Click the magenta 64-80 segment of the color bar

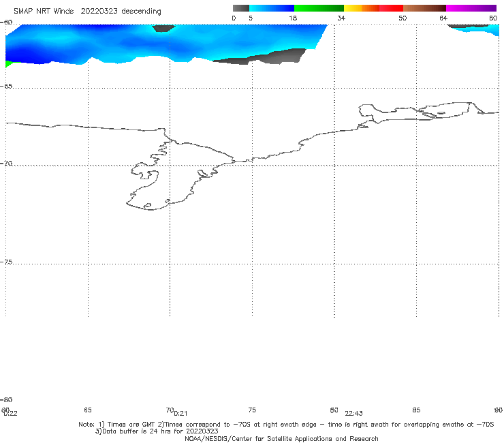[x=471, y=8]
